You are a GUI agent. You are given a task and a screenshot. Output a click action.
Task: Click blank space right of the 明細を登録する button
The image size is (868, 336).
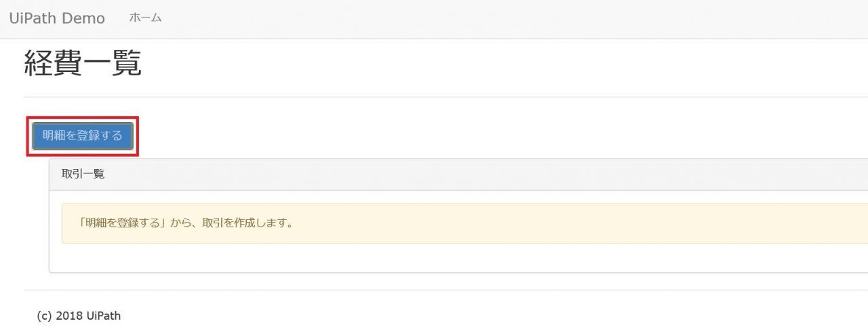coord(502,136)
